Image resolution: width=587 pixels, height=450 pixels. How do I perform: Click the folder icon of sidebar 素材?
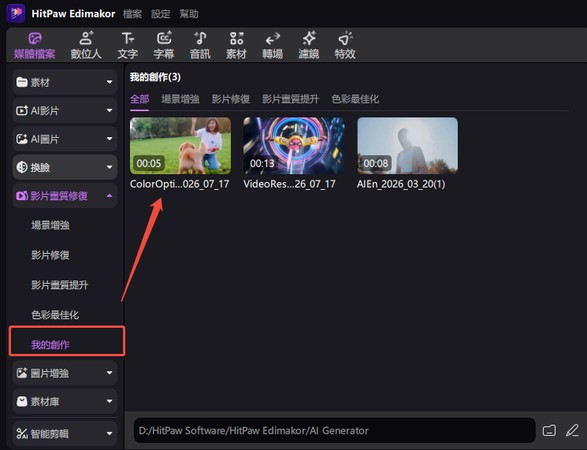pyautogui.click(x=22, y=82)
